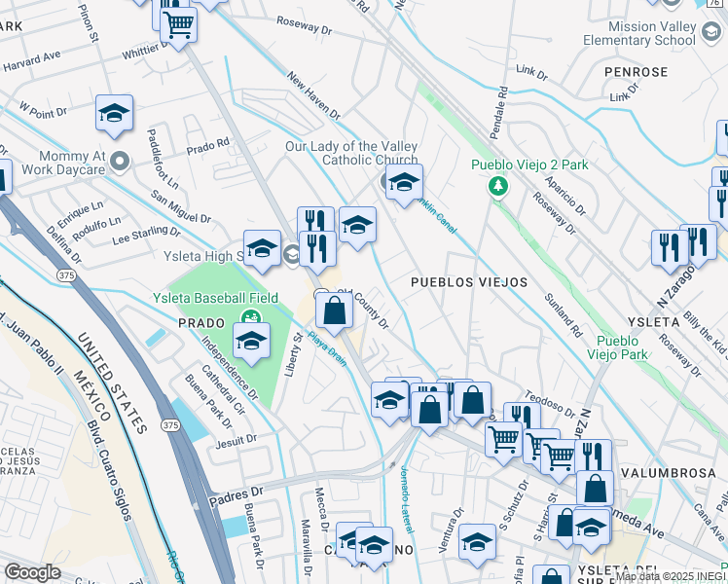This screenshot has width=728, height=584.
Task: Open the Mommy At Work Daycare pin
Action: [x=120, y=162]
